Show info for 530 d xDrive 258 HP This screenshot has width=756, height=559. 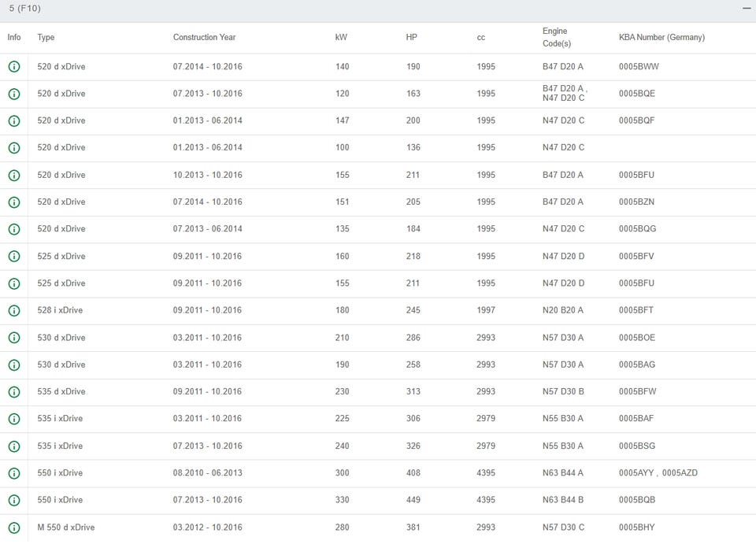pos(14,365)
